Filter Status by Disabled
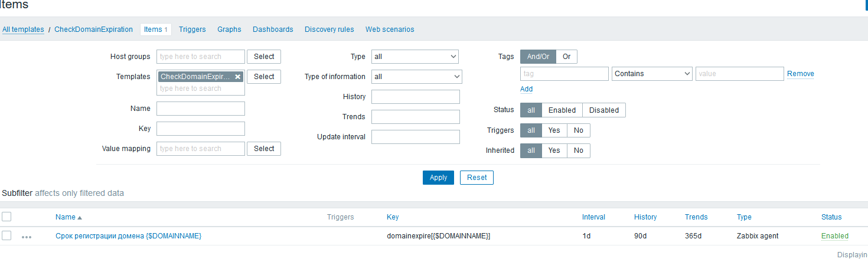 [604, 110]
